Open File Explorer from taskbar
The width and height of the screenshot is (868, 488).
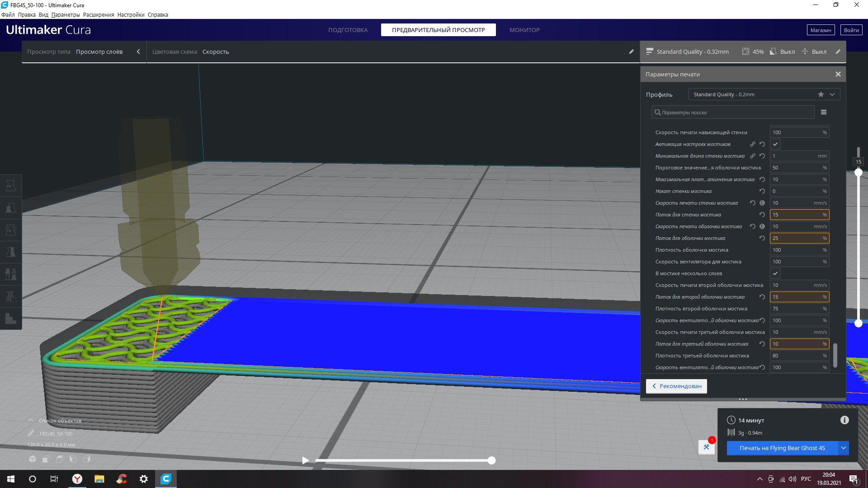[x=99, y=479]
